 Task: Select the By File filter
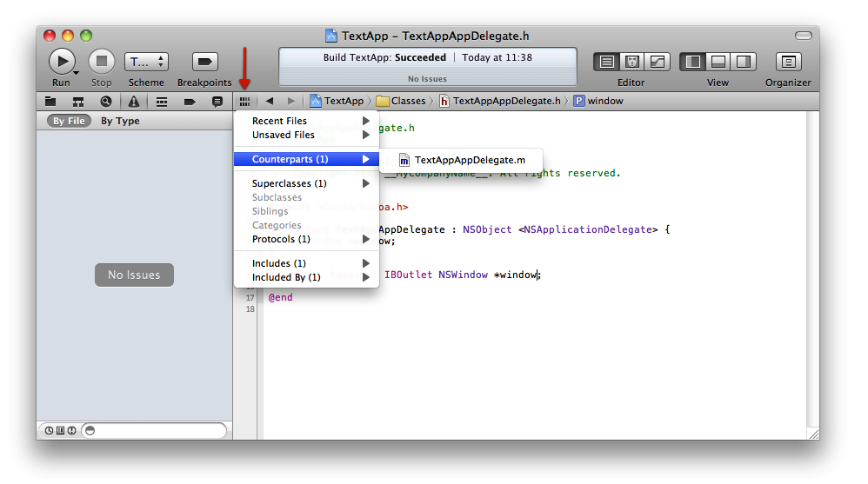70,121
